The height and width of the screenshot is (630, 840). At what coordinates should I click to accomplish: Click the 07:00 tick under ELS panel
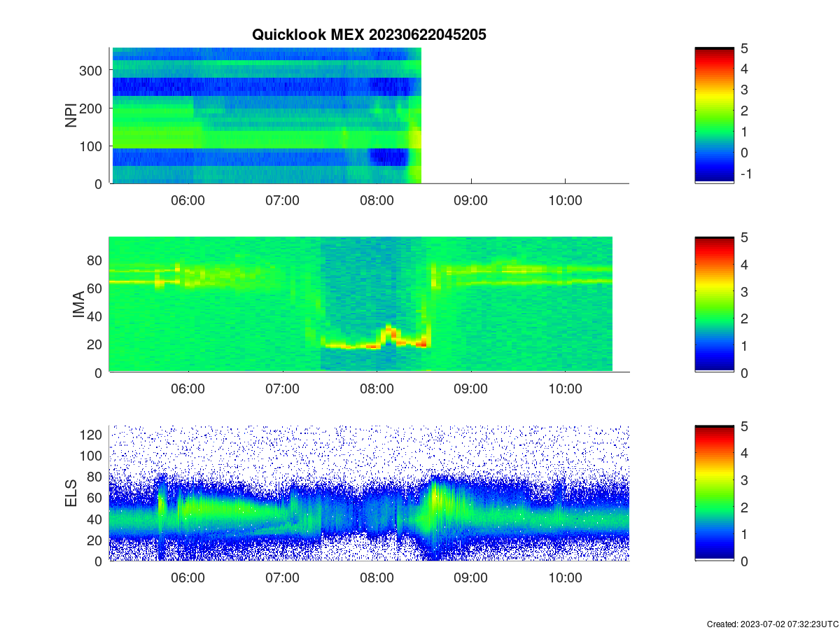click(x=283, y=578)
